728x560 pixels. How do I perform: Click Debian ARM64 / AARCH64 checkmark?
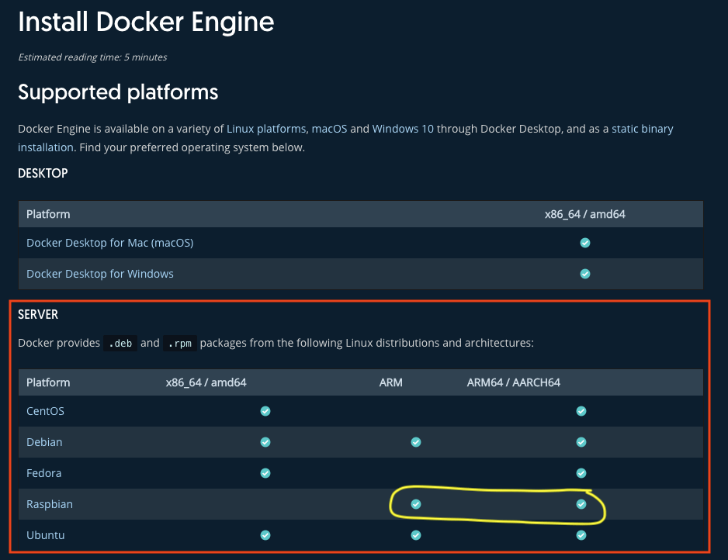[581, 442]
